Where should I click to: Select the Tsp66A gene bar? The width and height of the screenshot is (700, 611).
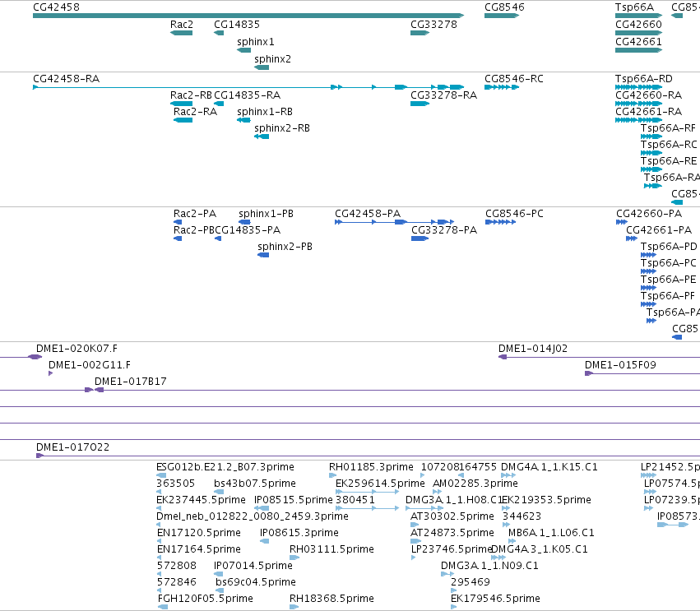[638, 16]
